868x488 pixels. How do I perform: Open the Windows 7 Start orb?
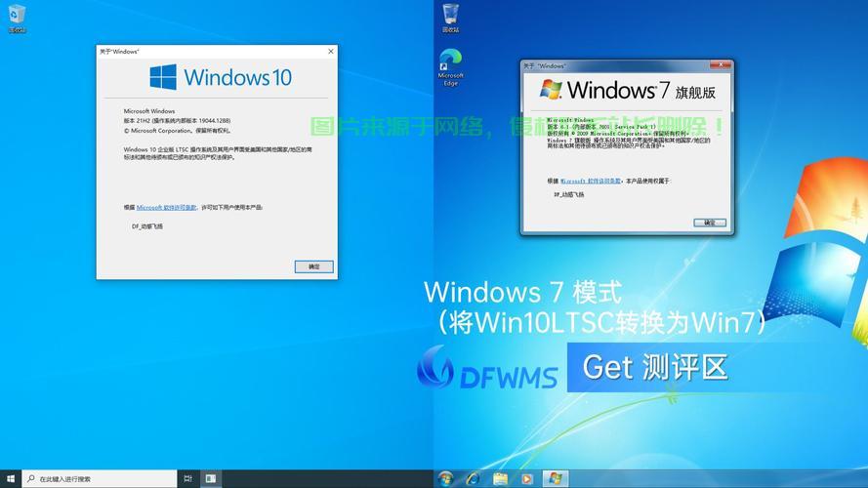[x=445, y=478]
